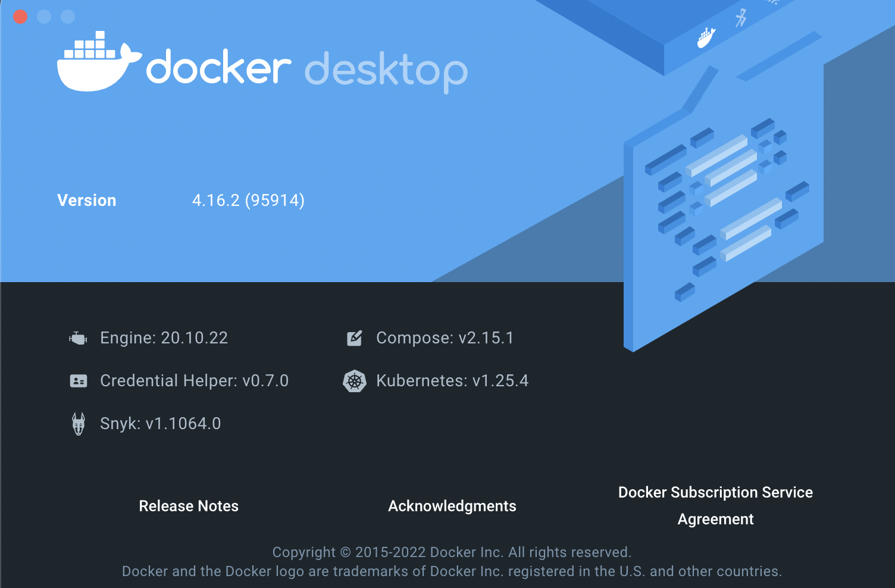Image resolution: width=895 pixels, height=588 pixels.
Task: Select the Snyk wolf icon
Action: click(x=78, y=423)
